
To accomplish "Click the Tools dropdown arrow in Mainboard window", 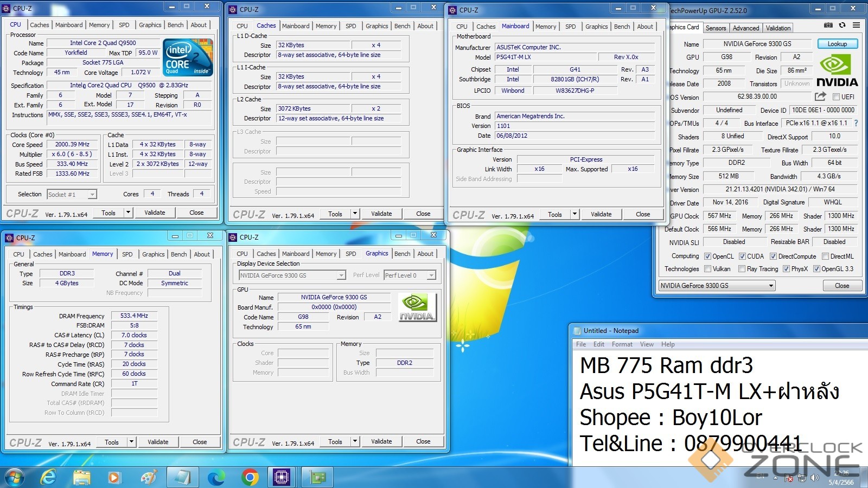I will tap(575, 214).
